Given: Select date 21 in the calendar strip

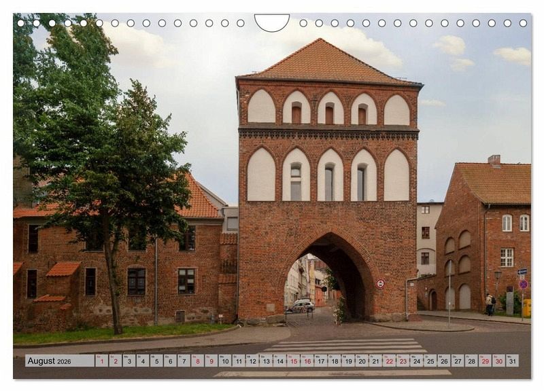Looking at the screenshot, I should point(376,361).
